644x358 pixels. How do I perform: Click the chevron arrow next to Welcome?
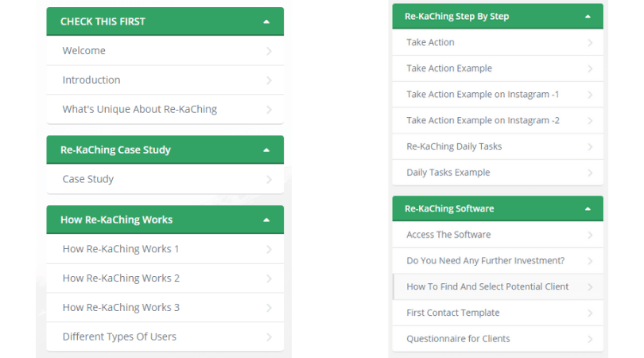click(269, 51)
